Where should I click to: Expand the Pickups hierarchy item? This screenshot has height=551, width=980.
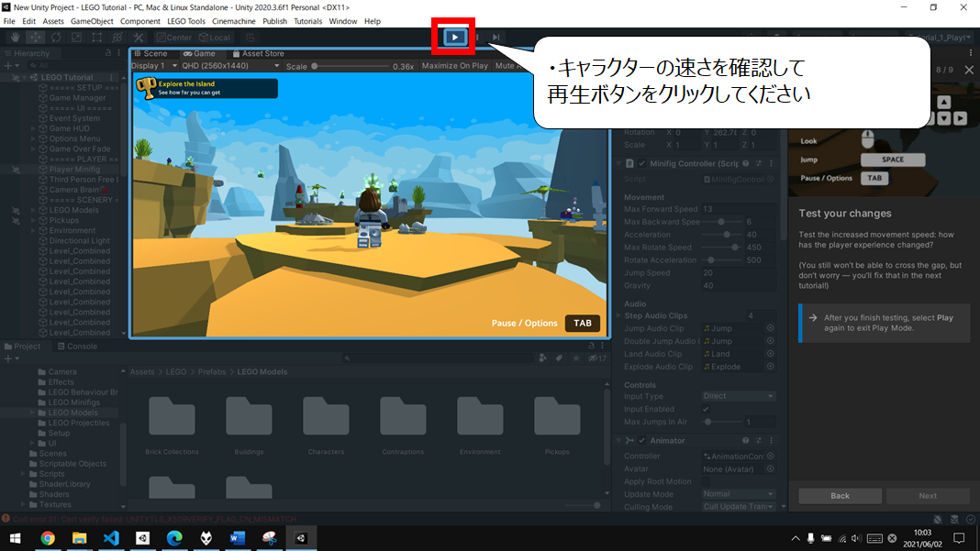pyautogui.click(x=33, y=221)
